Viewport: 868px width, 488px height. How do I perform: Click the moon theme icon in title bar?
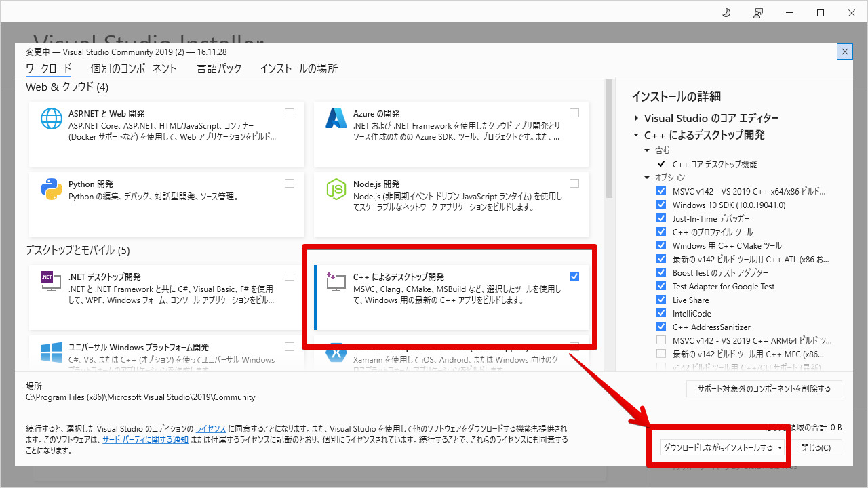pyautogui.click(x=726, y=13)
